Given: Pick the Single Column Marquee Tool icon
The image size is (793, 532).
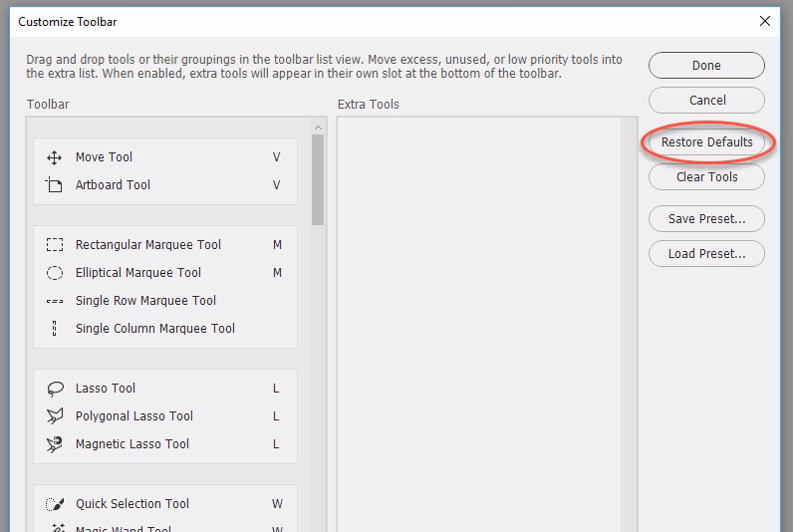Looking at the screenshot, I should (x=55, y=329).
